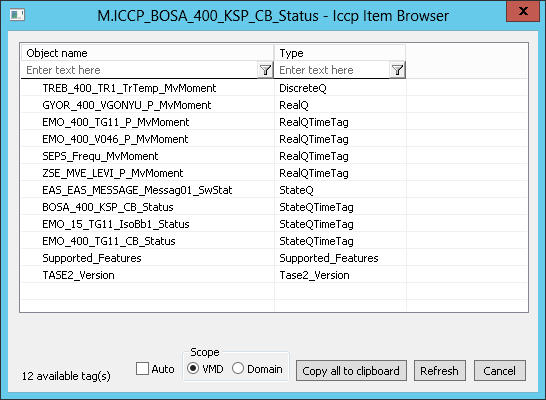Screen dimensions: 546x400
Task: Focus the Object name filter text field
Action: (140, 70)
